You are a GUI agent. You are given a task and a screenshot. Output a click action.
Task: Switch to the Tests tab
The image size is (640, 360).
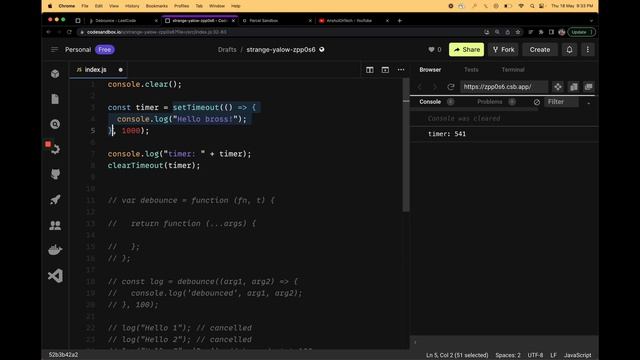(x=471, y=70)
